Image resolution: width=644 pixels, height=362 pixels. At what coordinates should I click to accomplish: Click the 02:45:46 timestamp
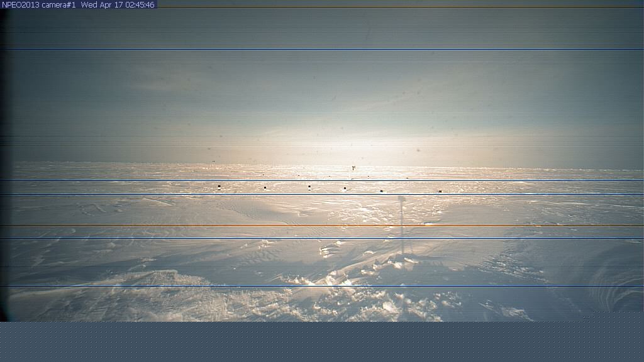[140, 4]
